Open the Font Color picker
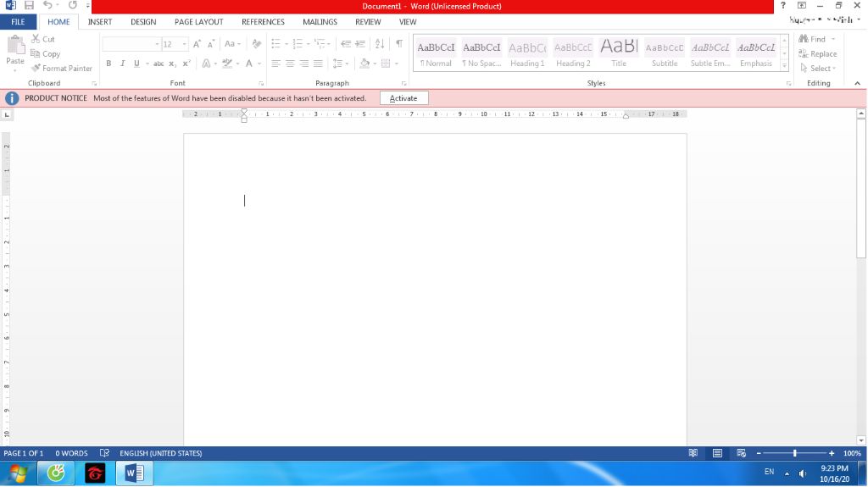Screen dimensions: 868x487 [x=250, y=64]
